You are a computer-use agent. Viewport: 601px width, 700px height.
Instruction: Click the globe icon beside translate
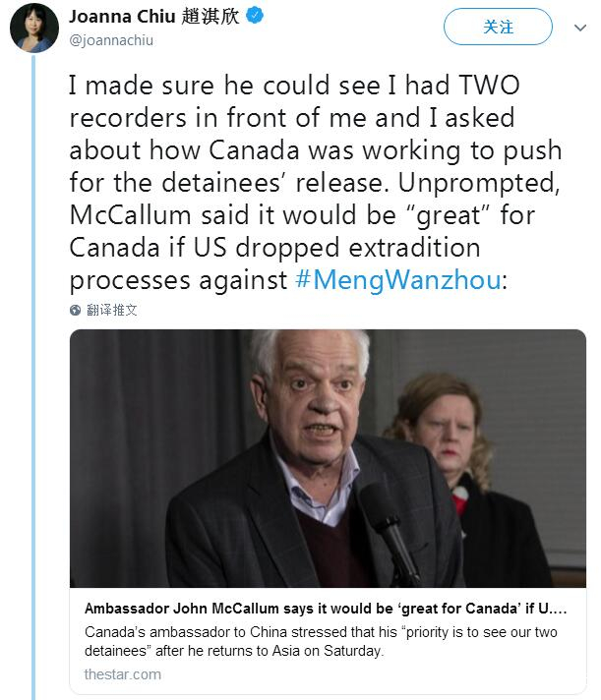point(76,310)
